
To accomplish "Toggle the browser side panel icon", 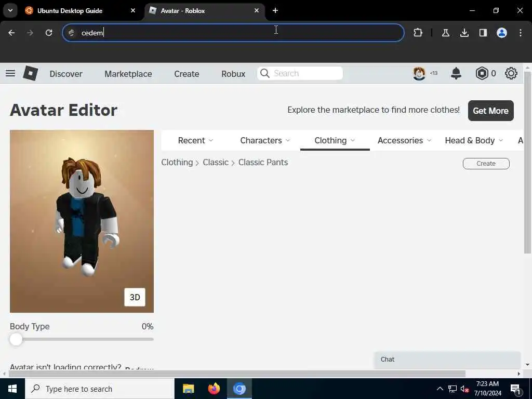I will pos(483,33).
